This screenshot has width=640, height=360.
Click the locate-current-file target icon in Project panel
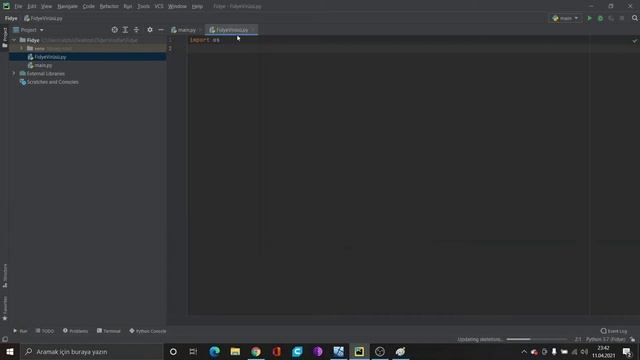[x=115, y=30]
